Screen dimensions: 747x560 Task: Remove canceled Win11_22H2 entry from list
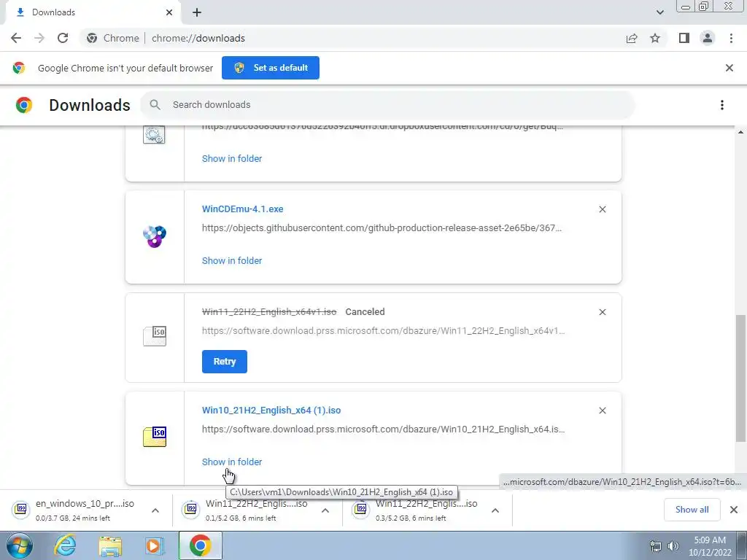(x=602, y=312)
